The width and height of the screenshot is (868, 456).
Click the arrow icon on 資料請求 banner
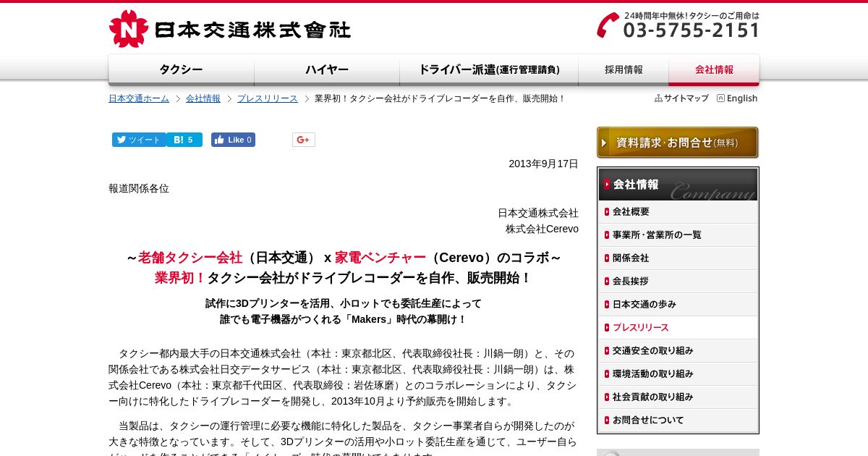point(604,143)
